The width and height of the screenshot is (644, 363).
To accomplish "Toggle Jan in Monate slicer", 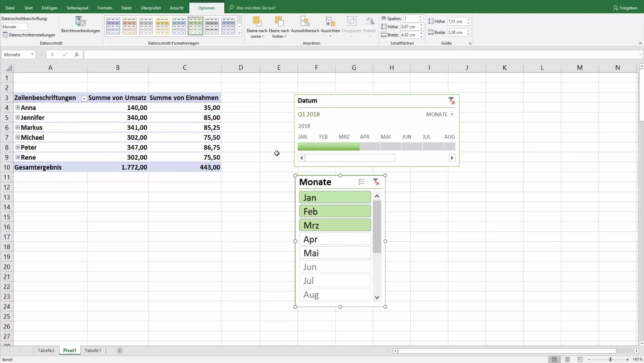I will (x=335, y=198).
